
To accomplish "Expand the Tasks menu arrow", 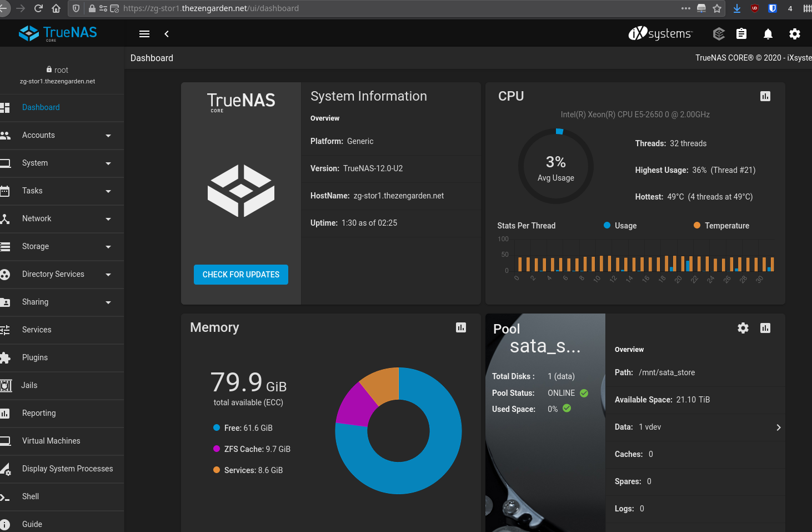I will (108, 191).
